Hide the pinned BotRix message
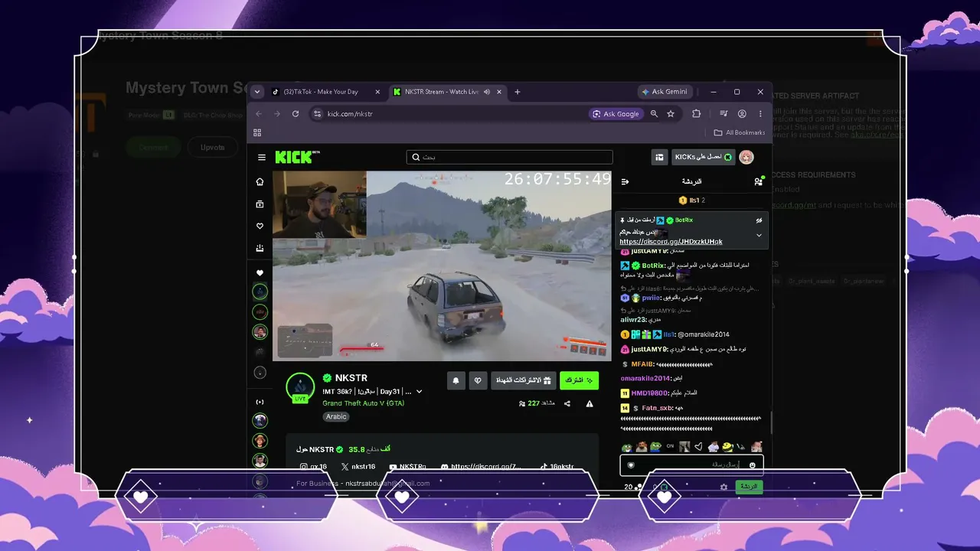Screen dimensions: 980x551 (x=759, y=220)
